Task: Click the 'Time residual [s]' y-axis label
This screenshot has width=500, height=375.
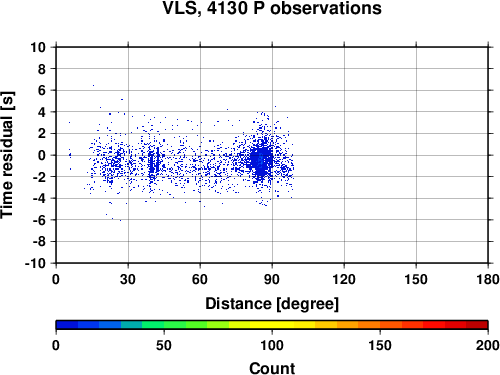Action: (8, 155)
